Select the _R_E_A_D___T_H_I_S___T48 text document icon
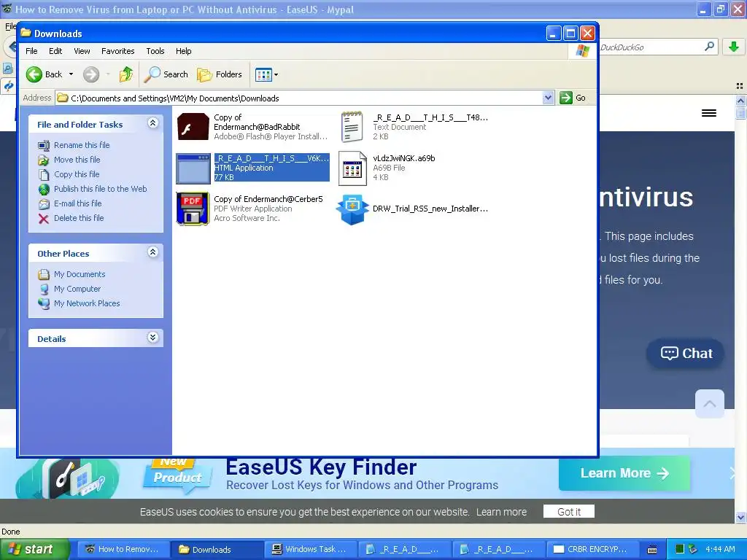 tap(352, 127)
